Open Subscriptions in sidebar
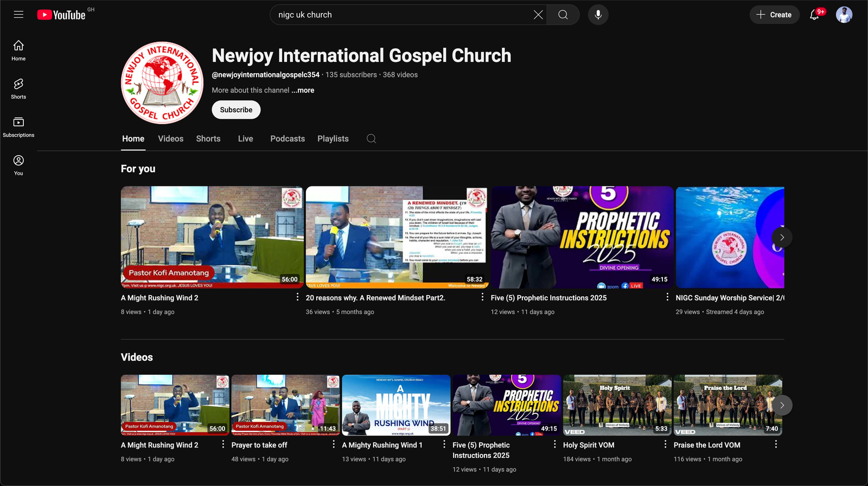Viewport: 868px width, 486px height. tap(18, 127)
